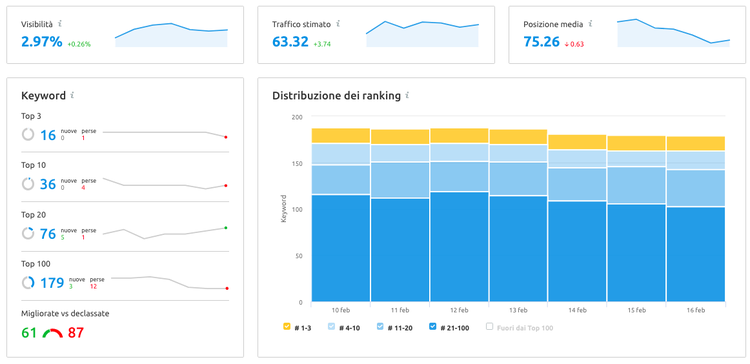
Task: Select the Migliorate vs declassate gauge icon
Action: [53, 333]
